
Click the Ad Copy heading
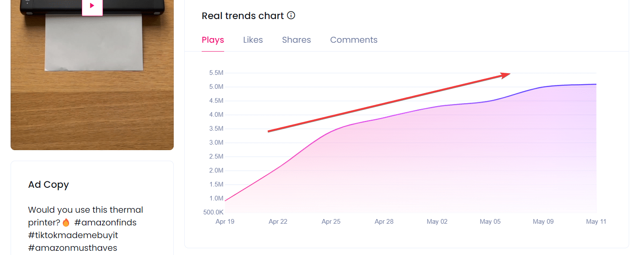point(48,185)
